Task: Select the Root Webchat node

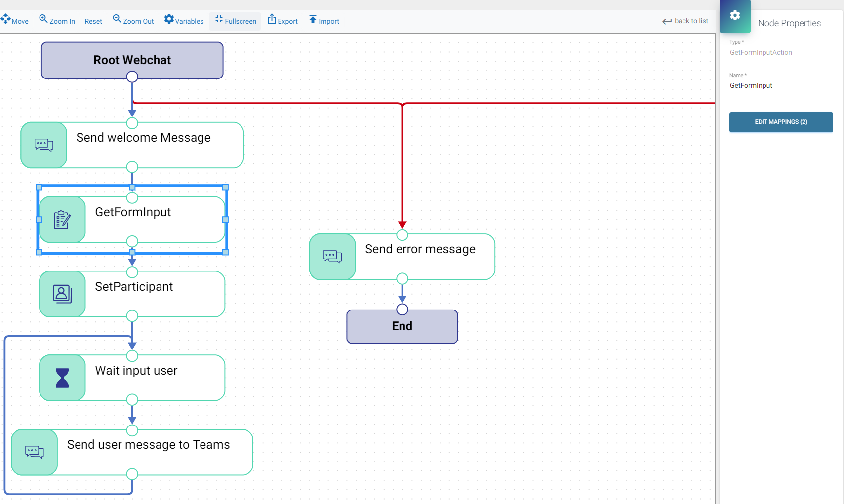Action: (132, 60)
